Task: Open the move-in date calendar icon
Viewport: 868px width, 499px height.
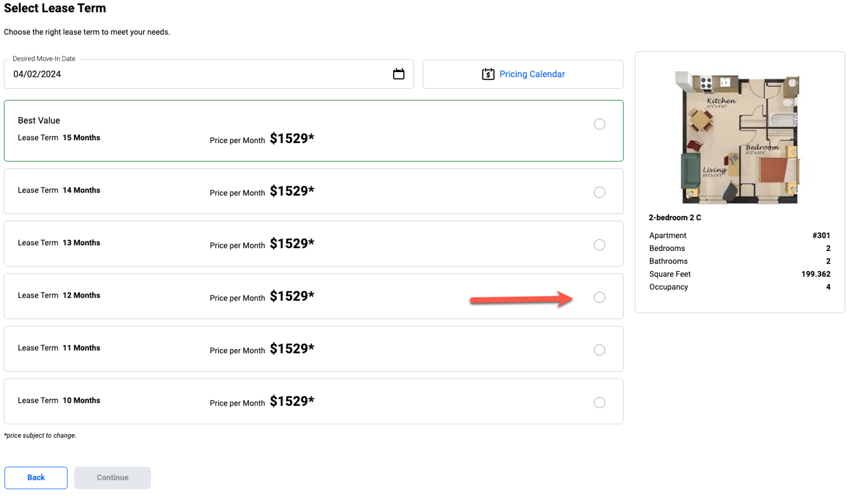Action: coord(398,74)
